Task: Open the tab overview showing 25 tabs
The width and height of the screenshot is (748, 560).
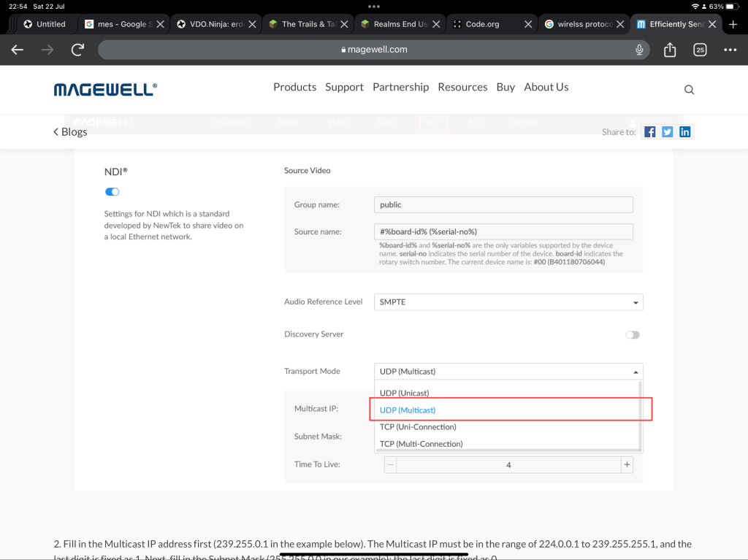Action: coord(700,50)
